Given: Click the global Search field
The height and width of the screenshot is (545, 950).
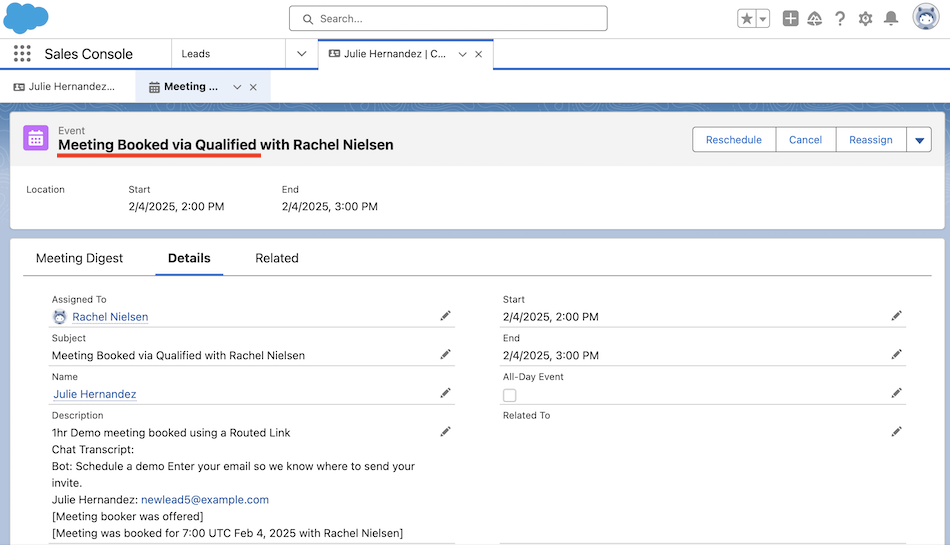Looking at the screenshot, I should coord(448,19).
